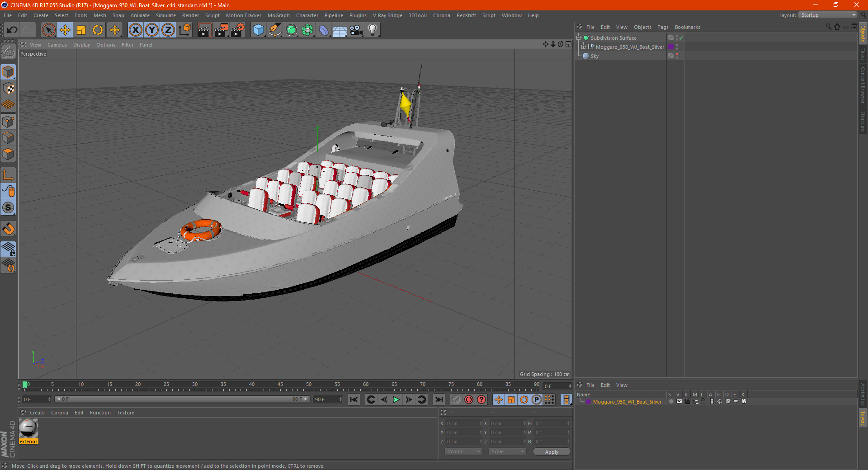Toggle Sky visibility dots
This screenshot has height=470, width=868.
677,56
